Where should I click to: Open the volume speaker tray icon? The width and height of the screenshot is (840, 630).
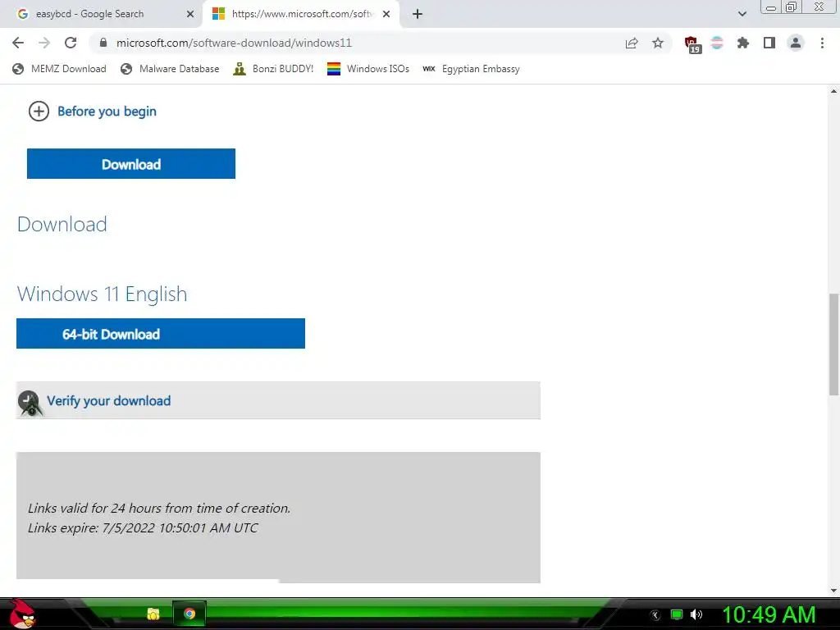696,614
